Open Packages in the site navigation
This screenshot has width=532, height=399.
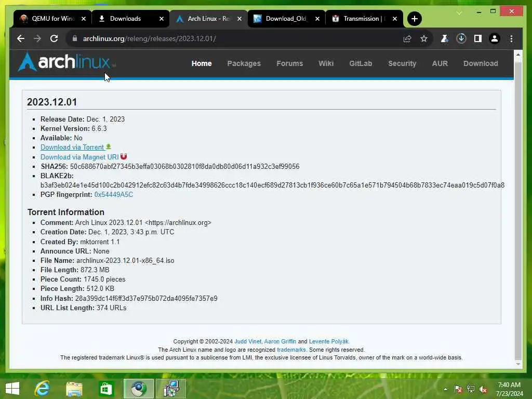[244, 63]
